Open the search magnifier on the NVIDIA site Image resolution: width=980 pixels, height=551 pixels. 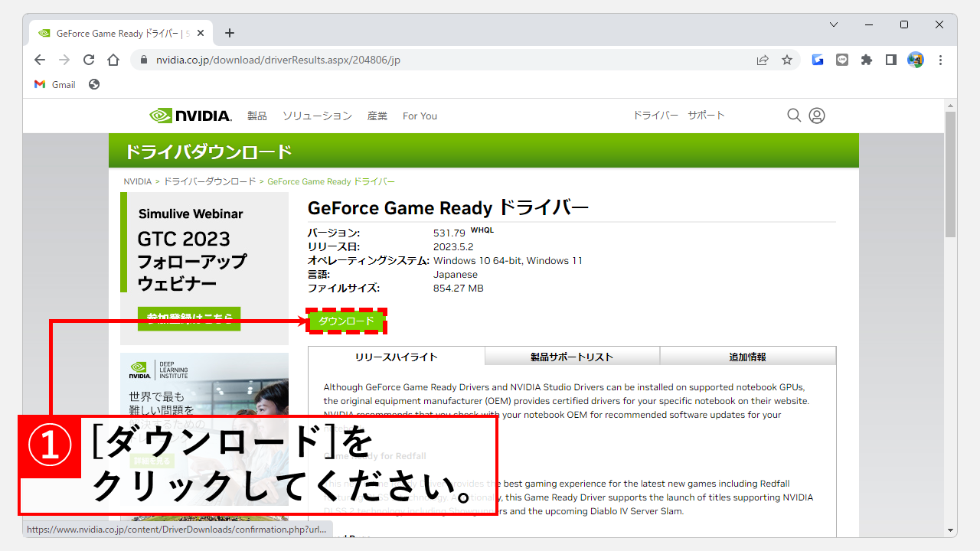click(794, 115)
